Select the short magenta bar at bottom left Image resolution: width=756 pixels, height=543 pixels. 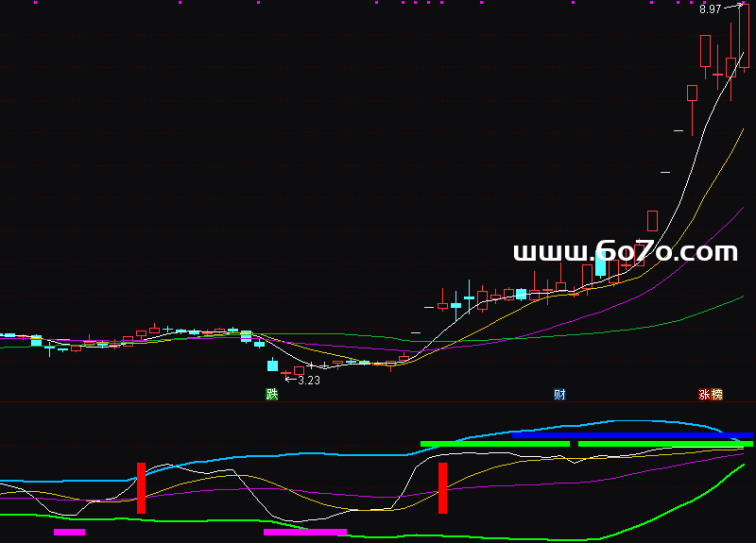69,532
